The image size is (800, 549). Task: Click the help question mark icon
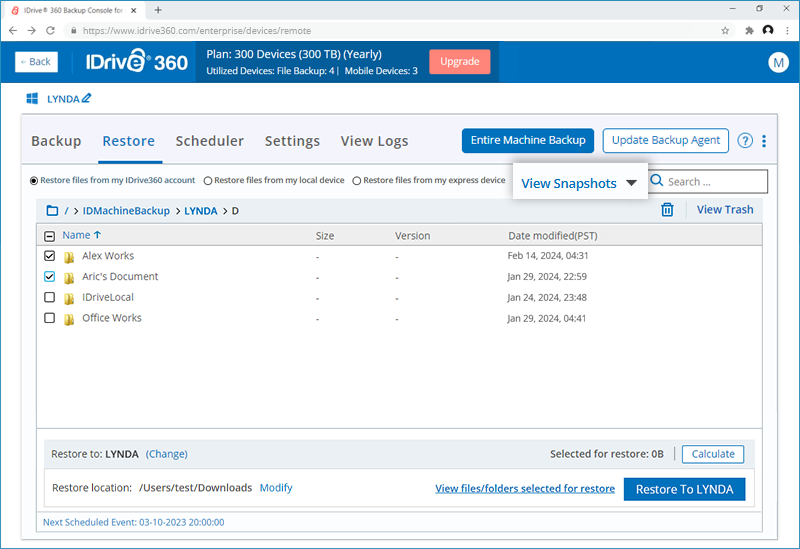(x=745, y=141)
